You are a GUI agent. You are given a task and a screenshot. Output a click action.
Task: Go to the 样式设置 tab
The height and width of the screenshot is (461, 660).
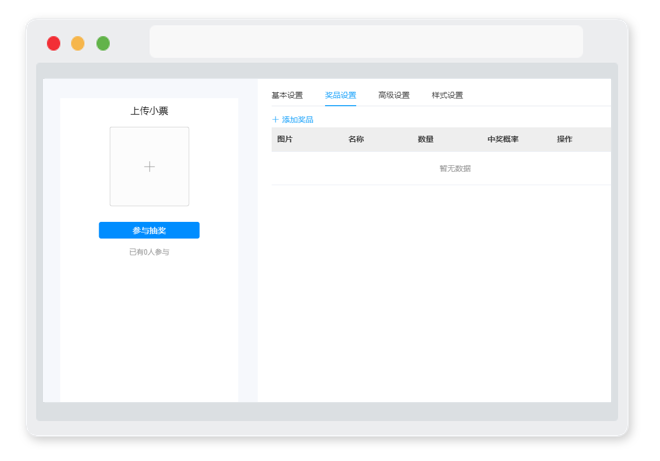(447, 95)
